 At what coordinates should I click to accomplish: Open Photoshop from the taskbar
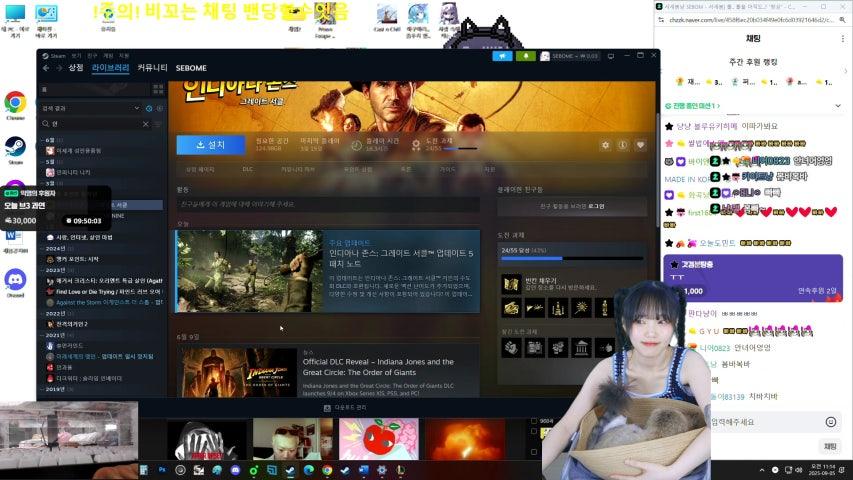click(x=162, y=470)
